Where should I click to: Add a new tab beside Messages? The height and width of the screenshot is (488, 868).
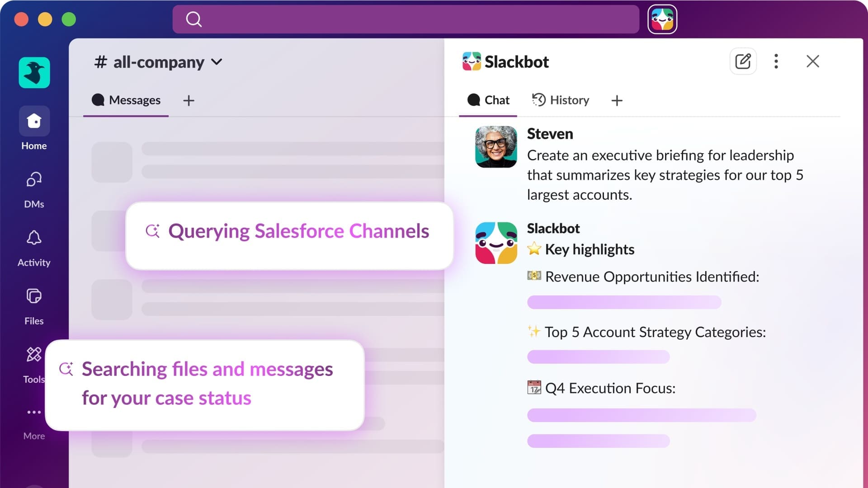pyautogui.click(x=189, y=100)
